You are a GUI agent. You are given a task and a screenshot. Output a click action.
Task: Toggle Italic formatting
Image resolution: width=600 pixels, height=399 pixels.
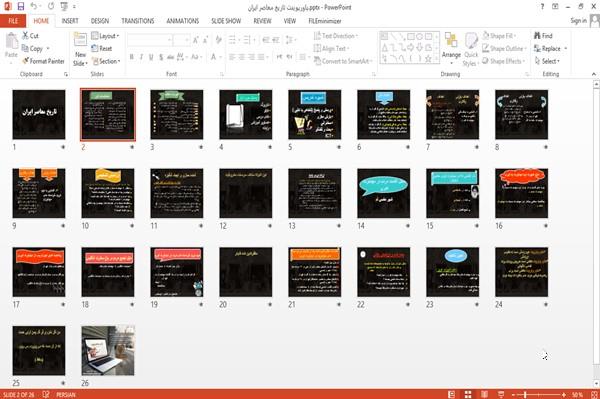tap(141, 57)
